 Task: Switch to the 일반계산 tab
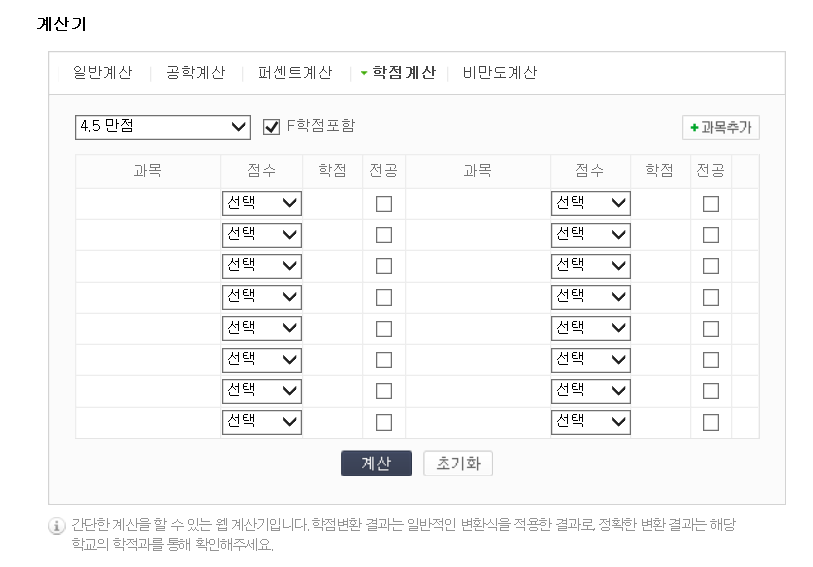(x=103, y=73)
